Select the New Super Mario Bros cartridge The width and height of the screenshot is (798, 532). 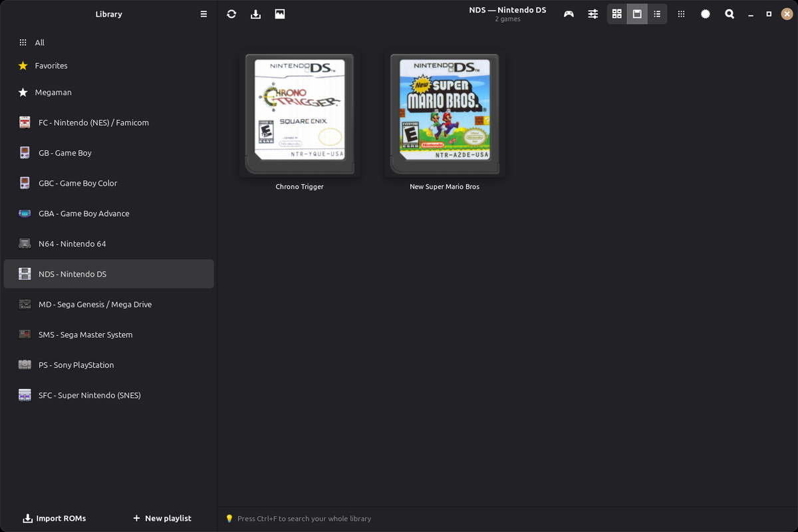click(444, 114)
